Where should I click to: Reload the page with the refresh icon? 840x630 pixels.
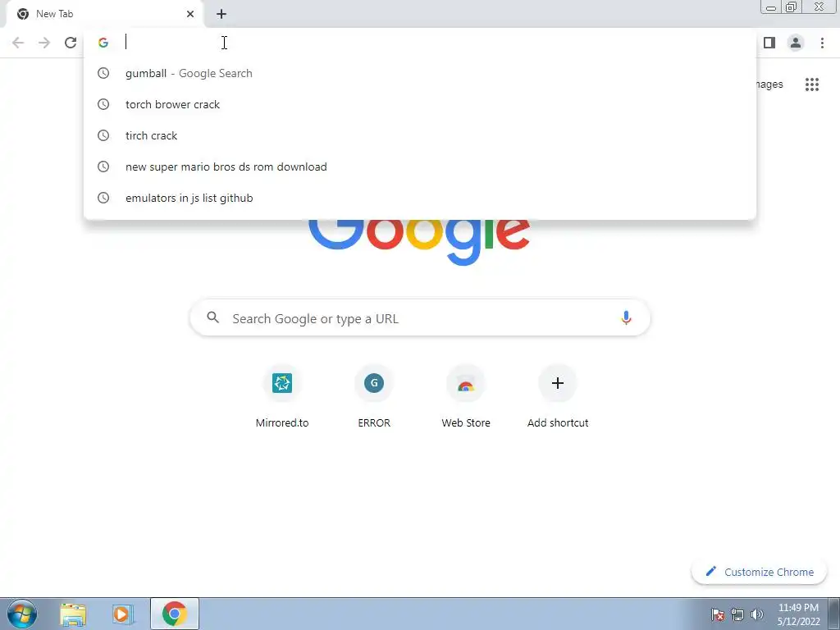[x=71, y=43]
